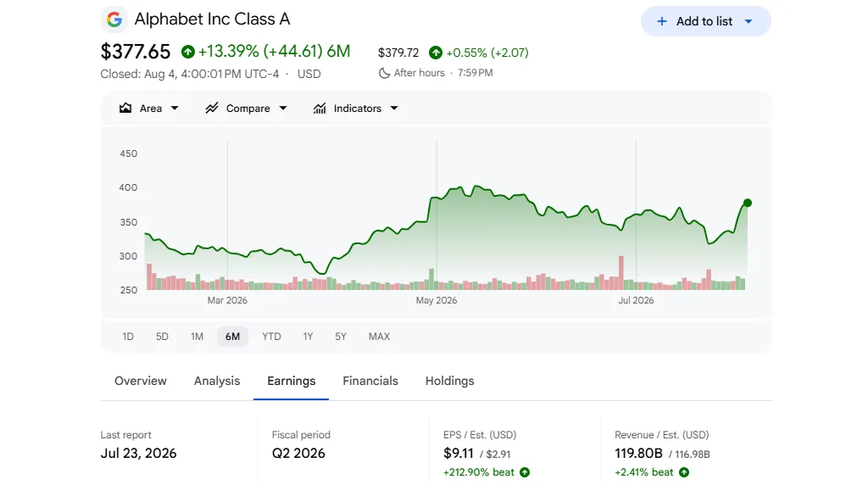This screenshot has height=485, width=868.
Task: Click the green beat arrow under EPS
Action: (x=525, y=472)
